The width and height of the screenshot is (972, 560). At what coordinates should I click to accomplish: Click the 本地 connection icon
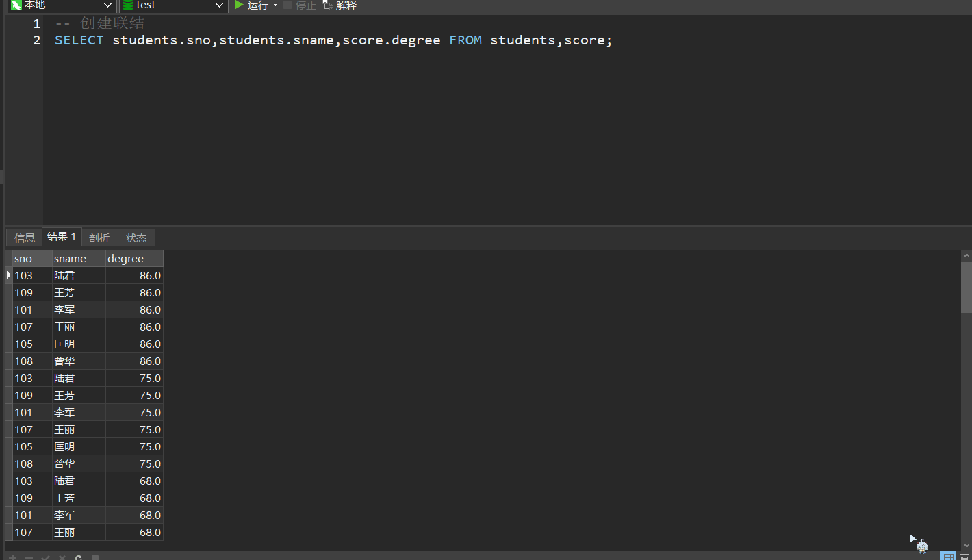[16, 5]
